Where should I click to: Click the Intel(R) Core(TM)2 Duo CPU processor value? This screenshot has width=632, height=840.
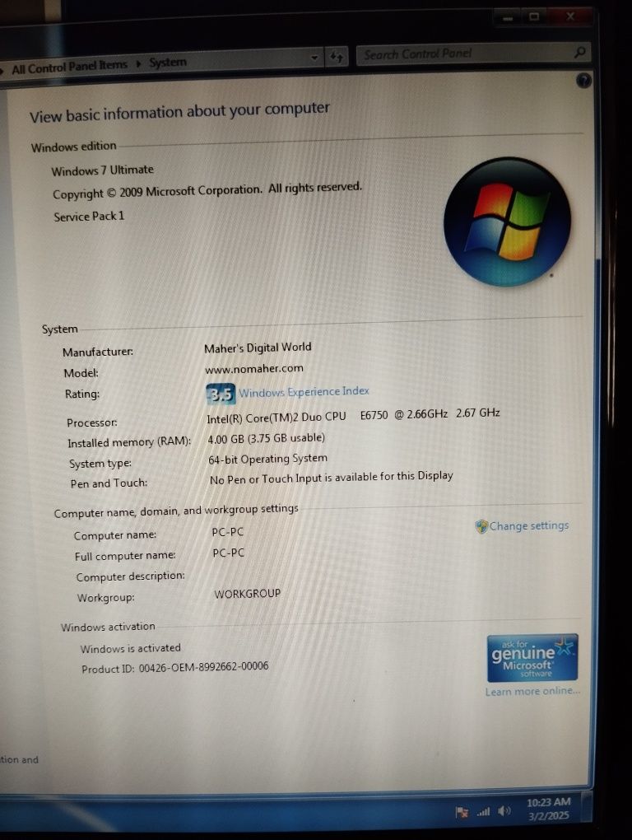[353, 415]
